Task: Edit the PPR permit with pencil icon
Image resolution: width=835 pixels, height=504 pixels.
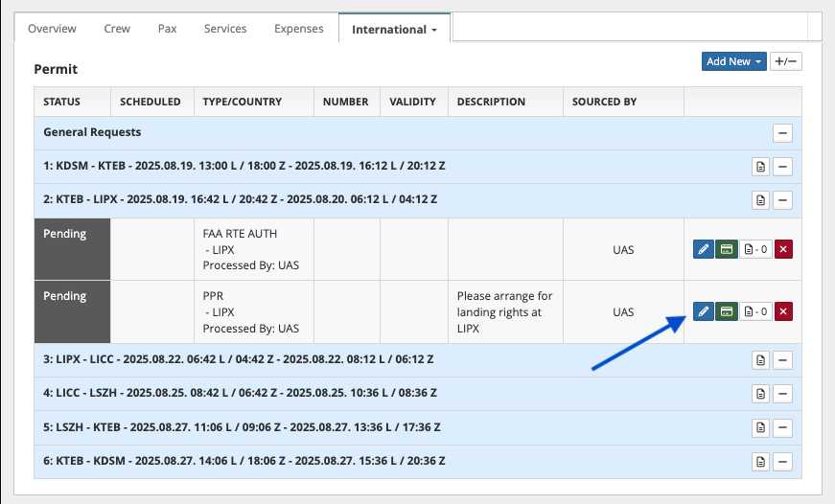Action: (x=703, y=311)
